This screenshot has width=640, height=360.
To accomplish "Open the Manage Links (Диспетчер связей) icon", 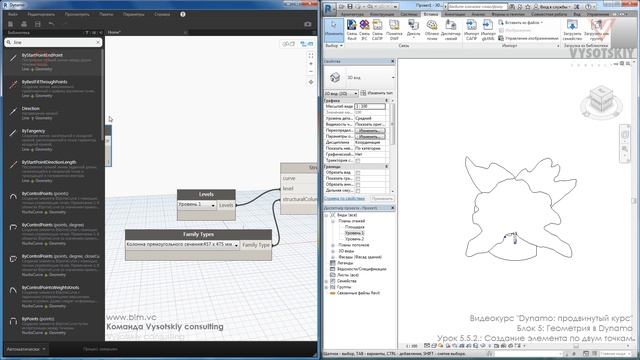I will click(x=451, y=30).
